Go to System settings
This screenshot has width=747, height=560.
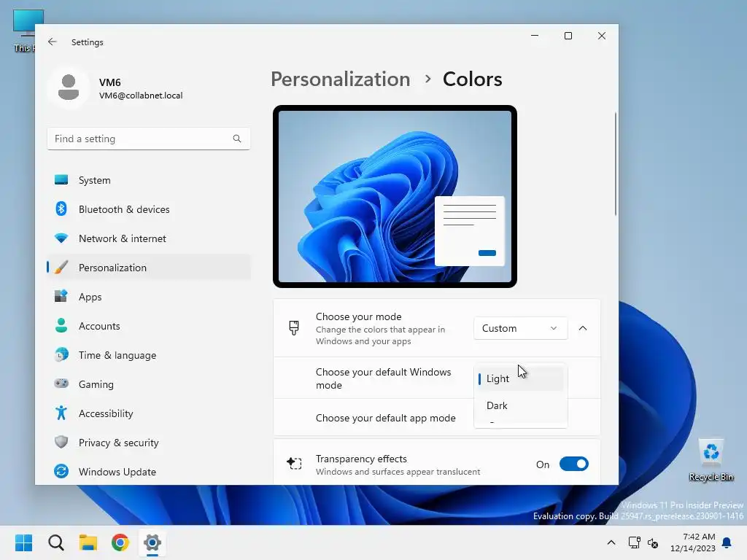(x=149, y=180)
